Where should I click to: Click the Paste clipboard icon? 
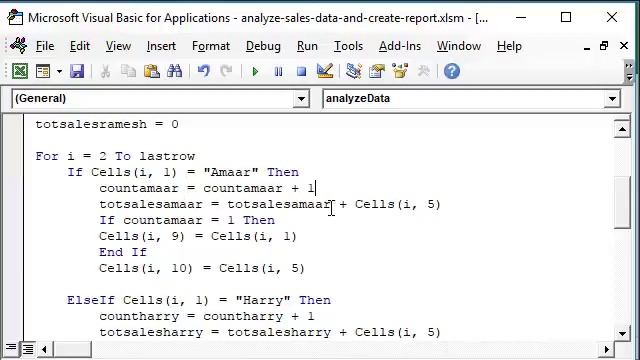pos(152,71)
